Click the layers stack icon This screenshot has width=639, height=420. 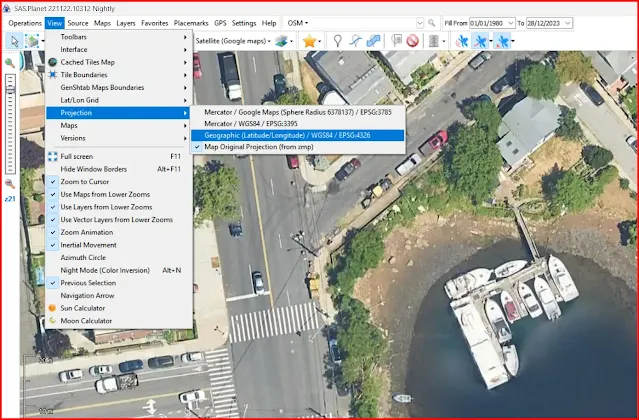point(282,41)
